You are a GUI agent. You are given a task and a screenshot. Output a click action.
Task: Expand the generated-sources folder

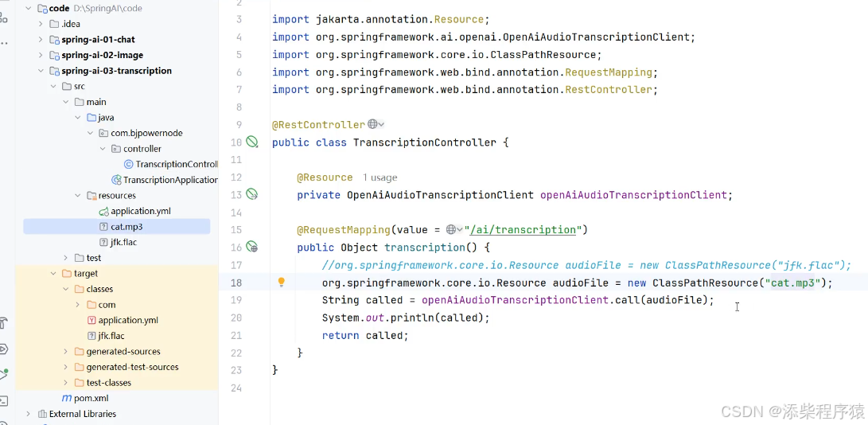point(65,351)
